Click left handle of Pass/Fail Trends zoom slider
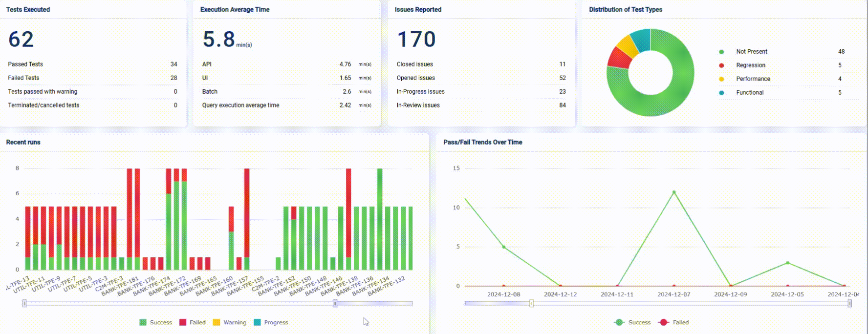Screen dimensions: 868x334 531,303
